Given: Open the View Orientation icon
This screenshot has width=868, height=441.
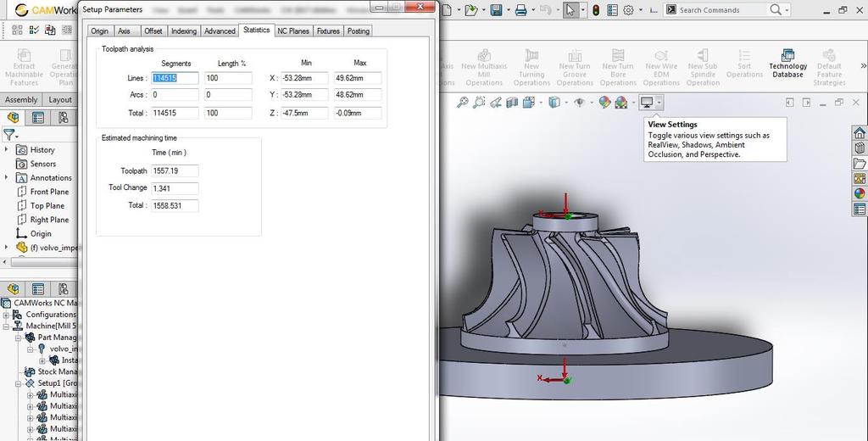Looking at the screenshot, I should pyautogui.click(x=529, y=103).
